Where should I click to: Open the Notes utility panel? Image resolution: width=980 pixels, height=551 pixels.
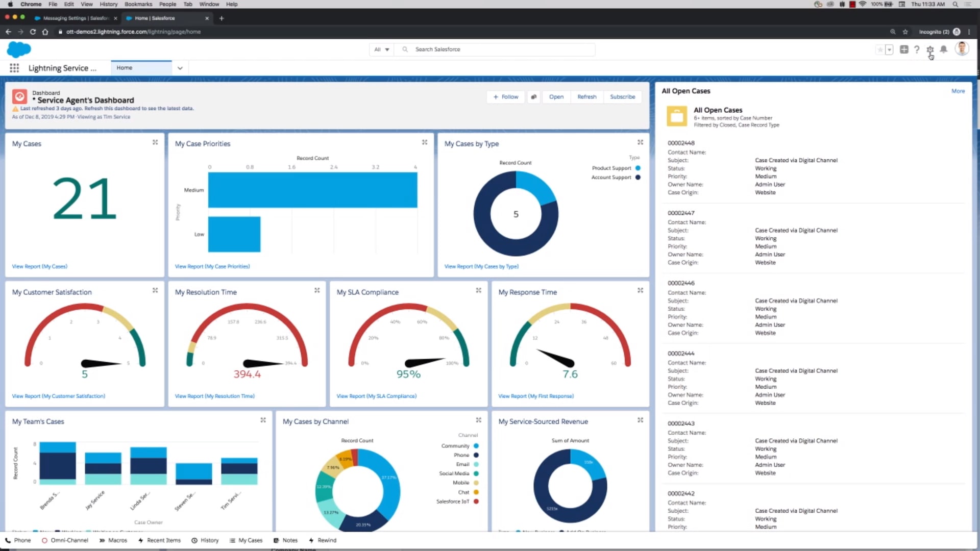pyautogui.click(x=285, y=540)
